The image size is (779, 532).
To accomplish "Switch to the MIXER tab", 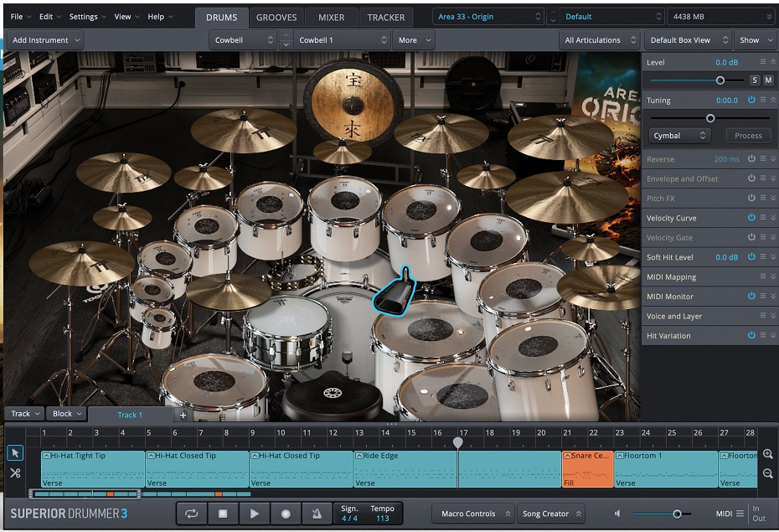I will (x=331, y=17).
